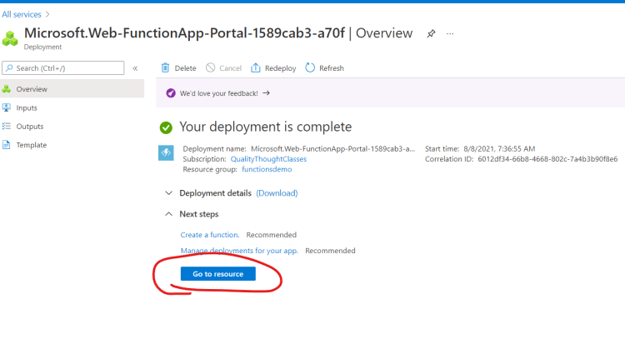Open the Create a function link

[x=210, y=235]
